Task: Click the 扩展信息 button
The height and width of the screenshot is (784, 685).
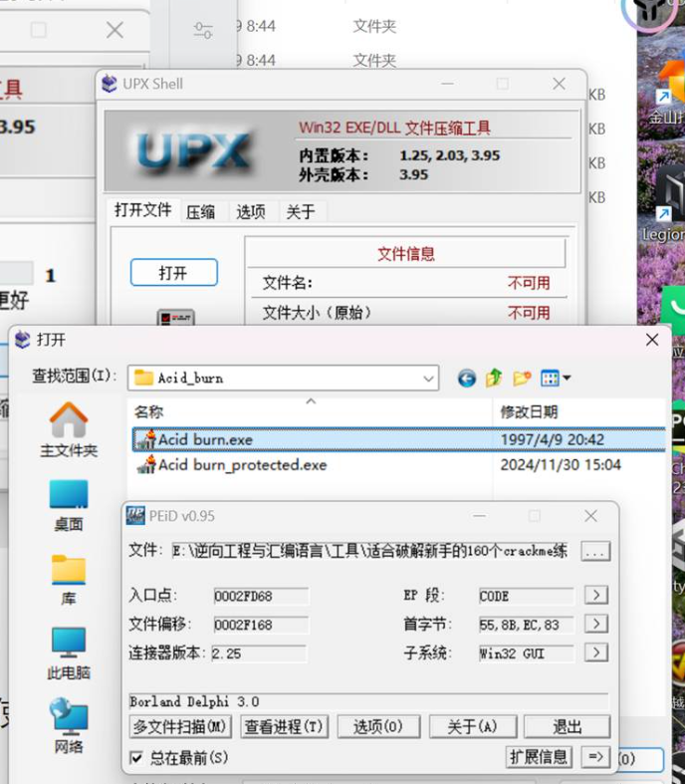Action: (x=539, y=757)
